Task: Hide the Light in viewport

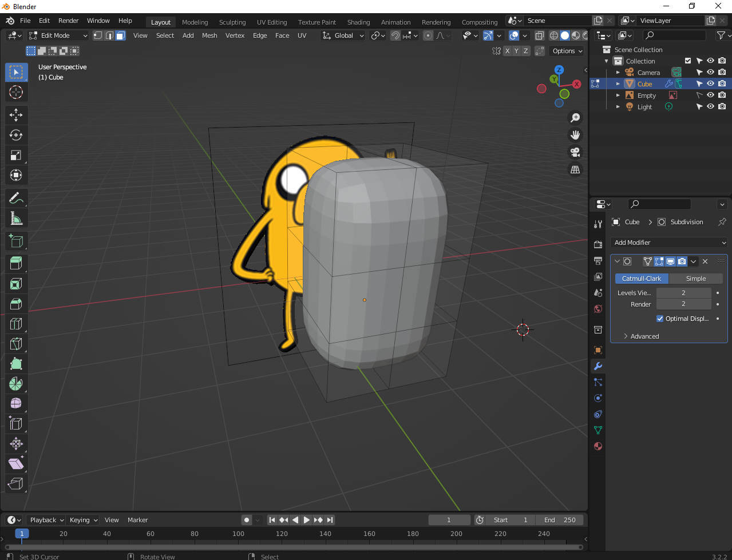Action: (x=710, y=106)
